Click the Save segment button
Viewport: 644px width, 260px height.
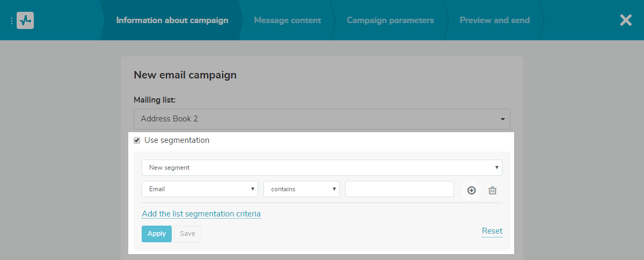[x=187, y=234]
